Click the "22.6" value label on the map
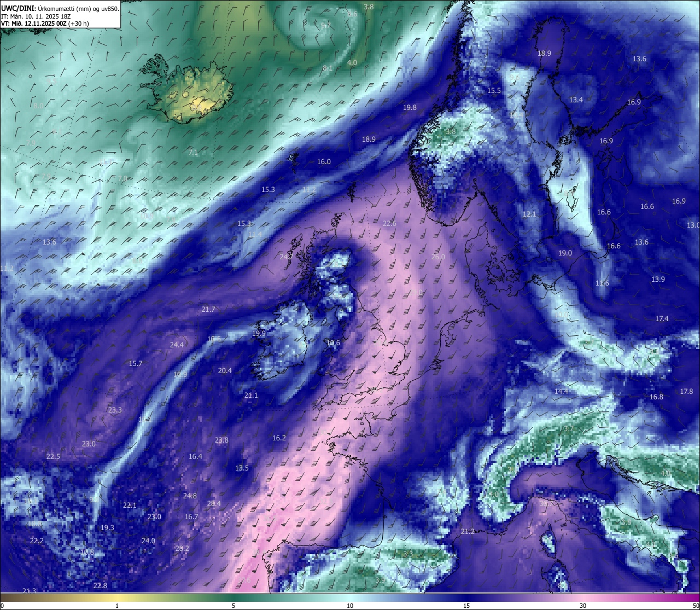 [x=389, y=224]
